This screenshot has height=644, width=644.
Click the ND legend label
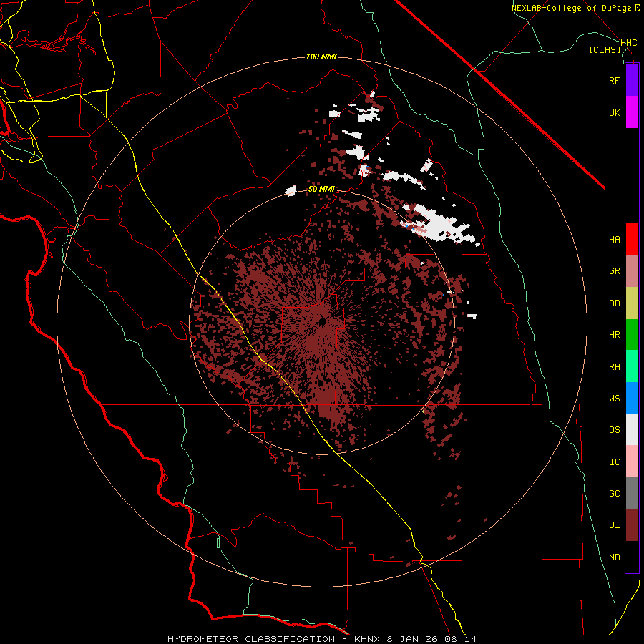click(614, 557)
